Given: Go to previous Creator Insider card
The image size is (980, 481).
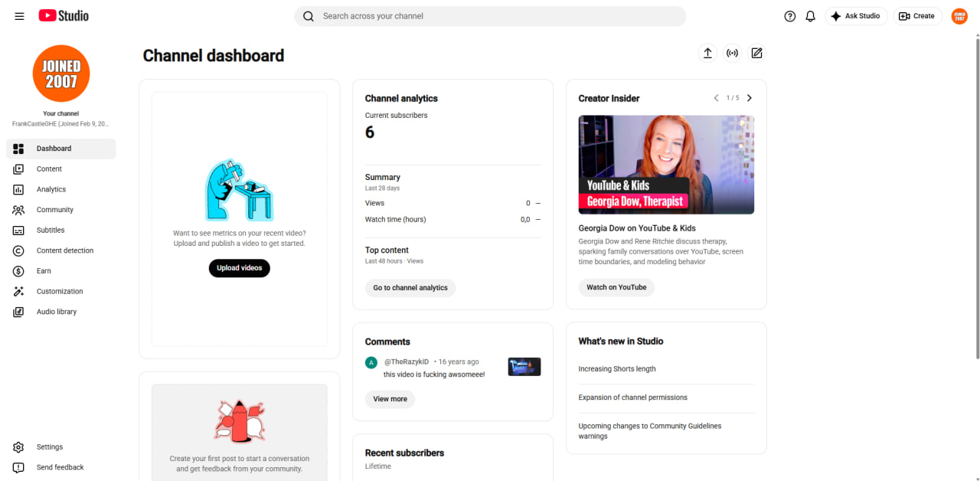Looking at the screenshot, I should pyautogui.click(x=717, y=98).
